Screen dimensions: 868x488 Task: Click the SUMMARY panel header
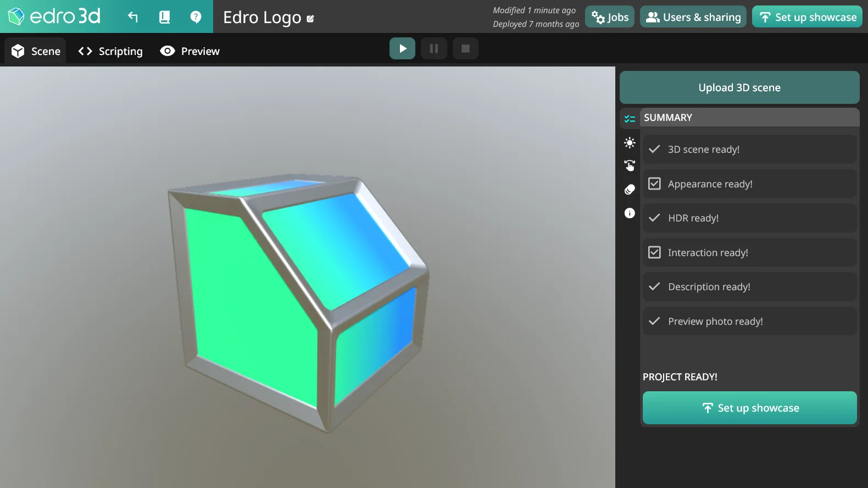tap(750, 118)
